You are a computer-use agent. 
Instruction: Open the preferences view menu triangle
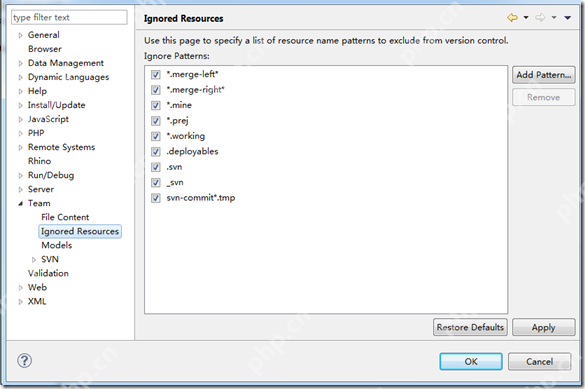567,18
